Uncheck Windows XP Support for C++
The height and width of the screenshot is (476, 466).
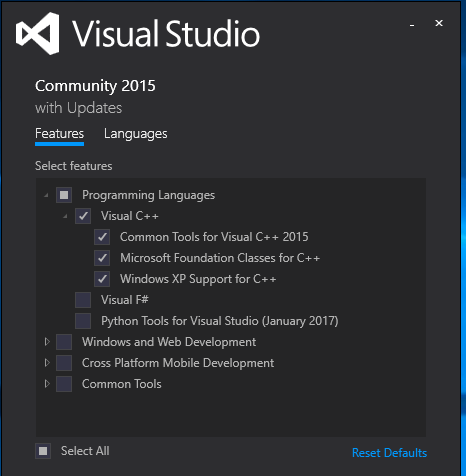(x=102, y=279)
